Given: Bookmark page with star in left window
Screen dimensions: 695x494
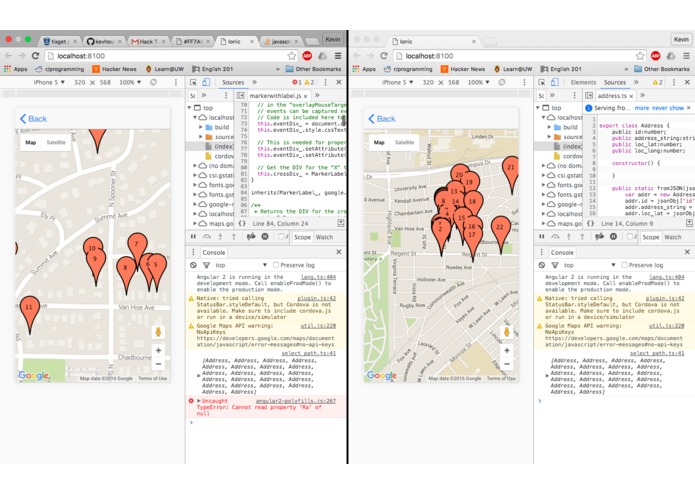Looking at the screenshot, I should (291, 56).
